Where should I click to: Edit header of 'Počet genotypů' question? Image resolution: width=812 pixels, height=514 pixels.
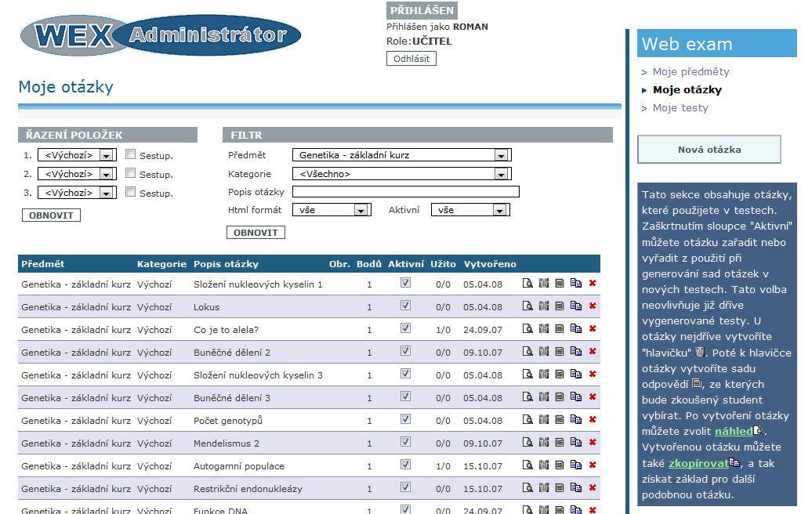coord(544,420)
